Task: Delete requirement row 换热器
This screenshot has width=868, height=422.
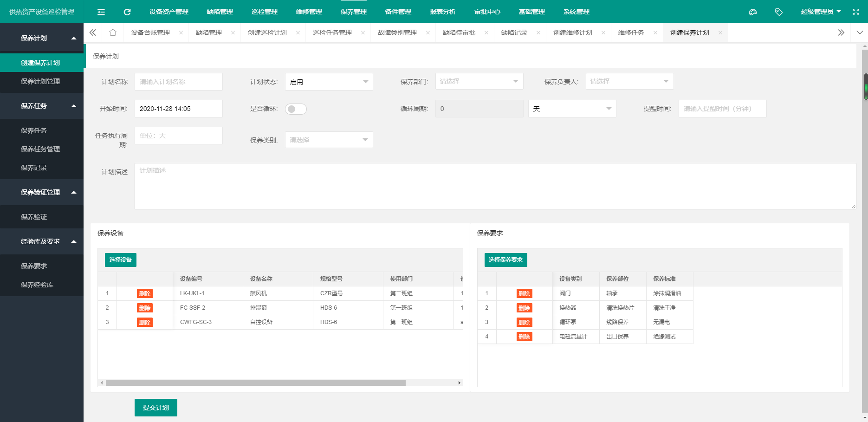Action: tap(525, 308)
